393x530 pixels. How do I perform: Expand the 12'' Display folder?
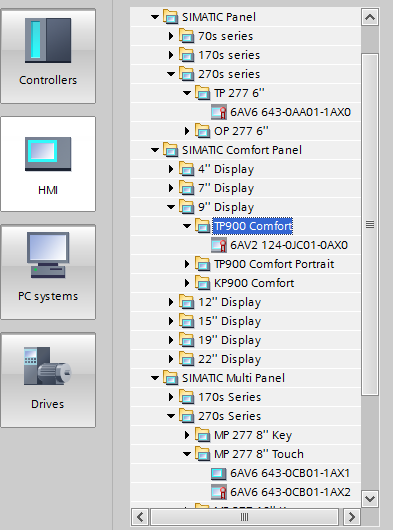[171, 302]
